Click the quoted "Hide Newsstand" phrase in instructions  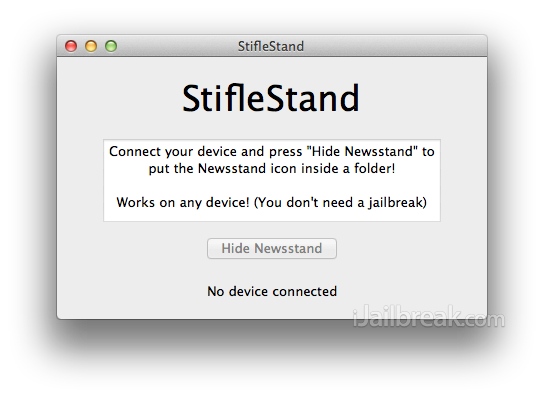362,152
